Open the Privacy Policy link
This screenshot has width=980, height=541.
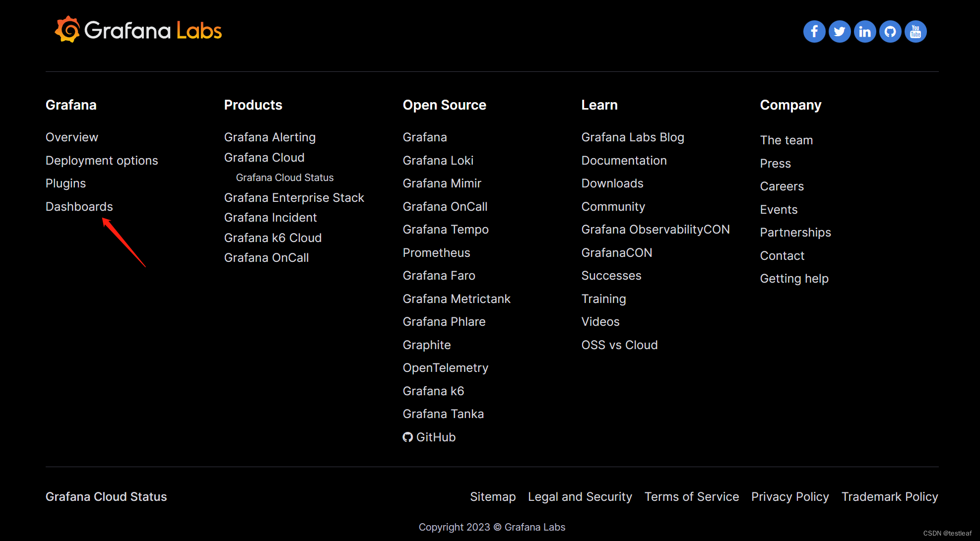tap(790, 496)
